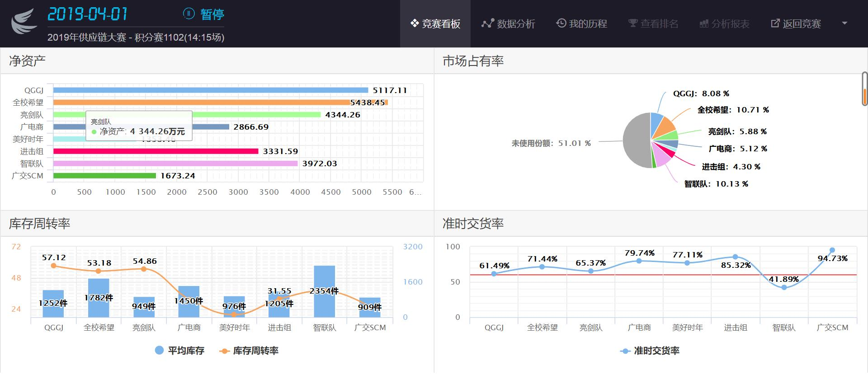
Task: Click the 查看排名 trophy icon
Action: [x=632, y=23]
